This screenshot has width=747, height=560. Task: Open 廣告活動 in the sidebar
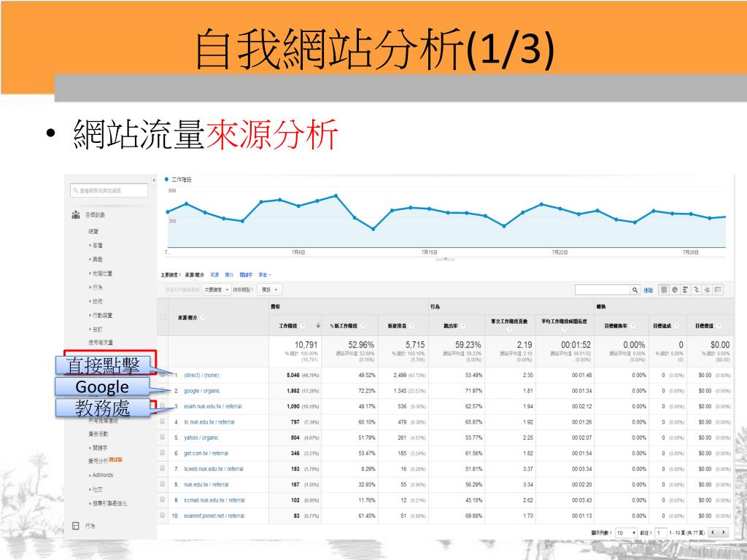click(98, 434)
